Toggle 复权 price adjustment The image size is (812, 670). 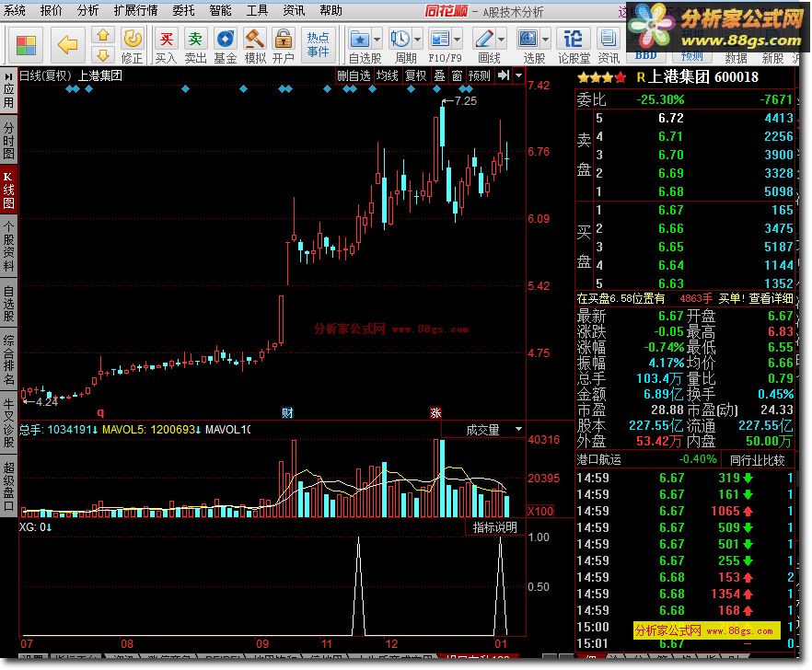415,75
